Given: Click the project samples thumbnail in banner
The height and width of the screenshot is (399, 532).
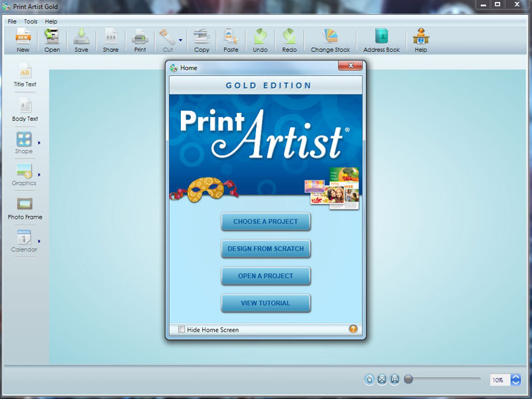Looking at the screenshot, I should point(332,188).
